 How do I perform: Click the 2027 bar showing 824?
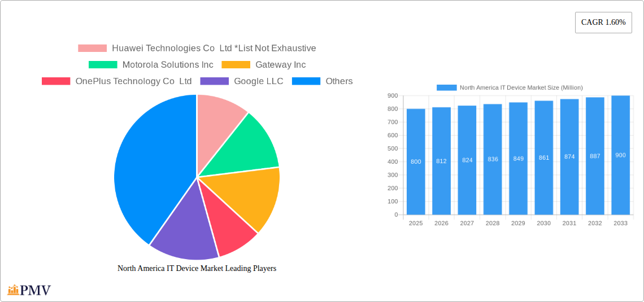467,160
